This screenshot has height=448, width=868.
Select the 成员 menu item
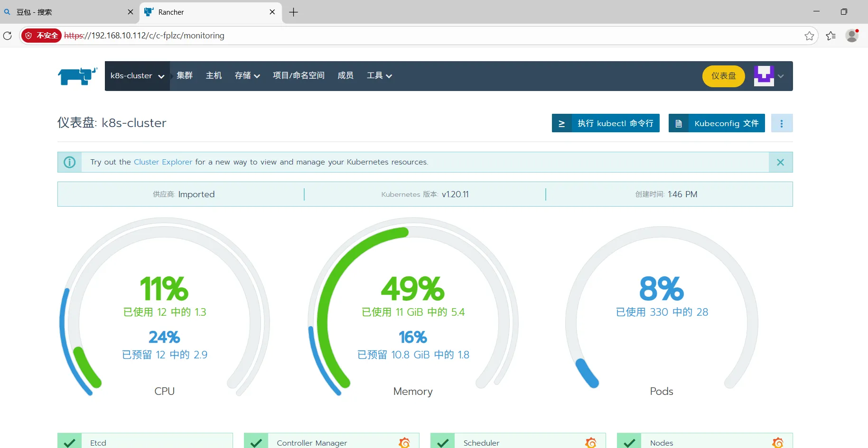345,76
